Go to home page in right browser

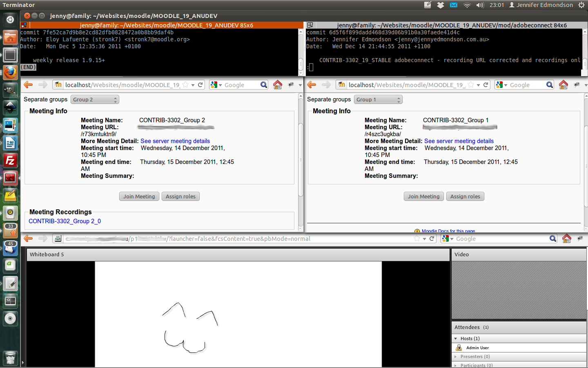[x=563, y=85]
